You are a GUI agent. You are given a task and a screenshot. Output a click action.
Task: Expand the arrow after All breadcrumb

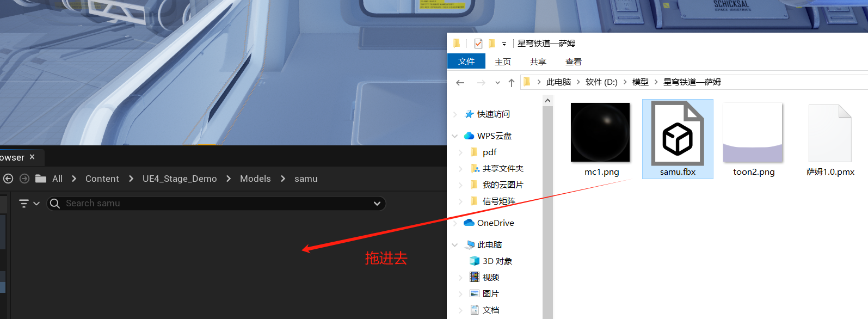click(74, 179)
